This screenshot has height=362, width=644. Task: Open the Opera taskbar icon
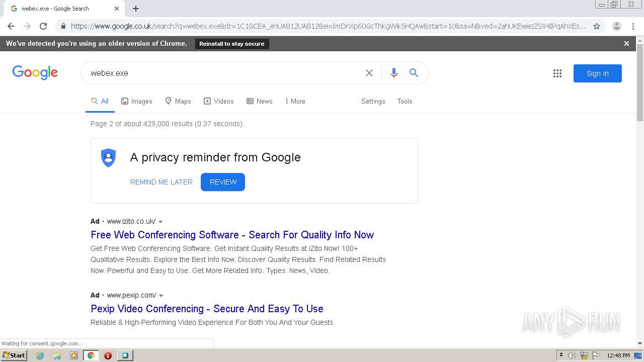tap(108, 355)
